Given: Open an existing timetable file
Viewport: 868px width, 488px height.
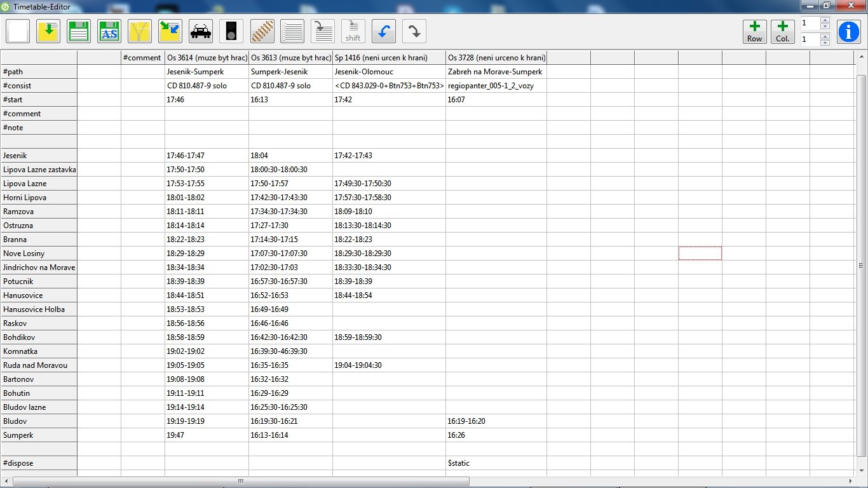Looking at the screenshot, I should (x=48, y=30).
